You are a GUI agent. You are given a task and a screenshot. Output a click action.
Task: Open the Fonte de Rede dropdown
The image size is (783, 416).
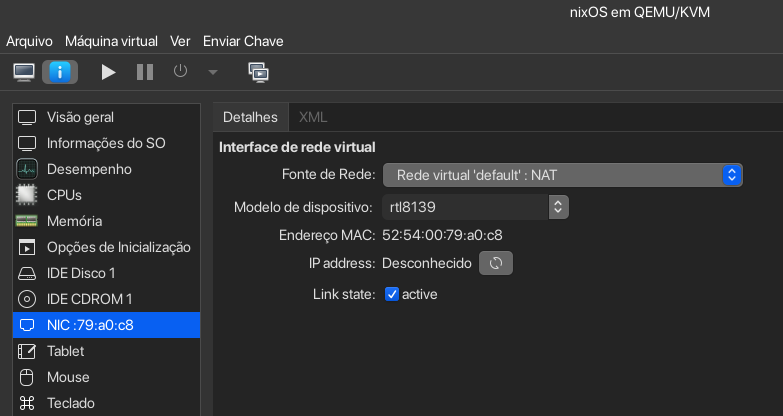pyautogui.click(x=563, y=175)
